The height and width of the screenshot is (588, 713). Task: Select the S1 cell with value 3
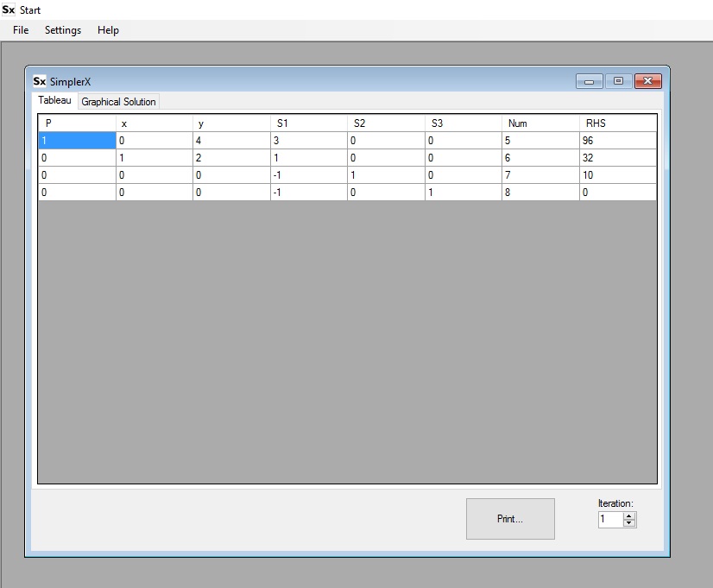coord(309,141)
